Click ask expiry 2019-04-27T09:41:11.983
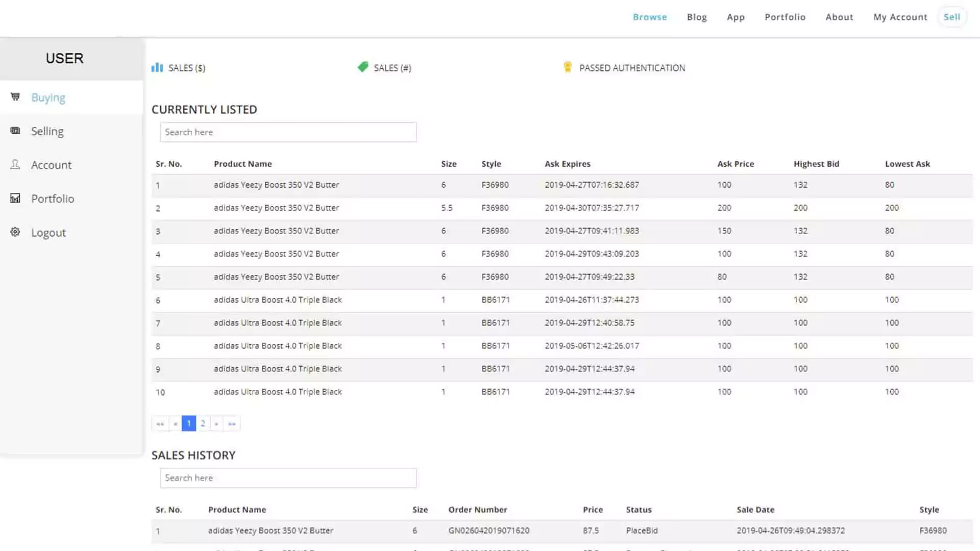 (x=592, y=231)
